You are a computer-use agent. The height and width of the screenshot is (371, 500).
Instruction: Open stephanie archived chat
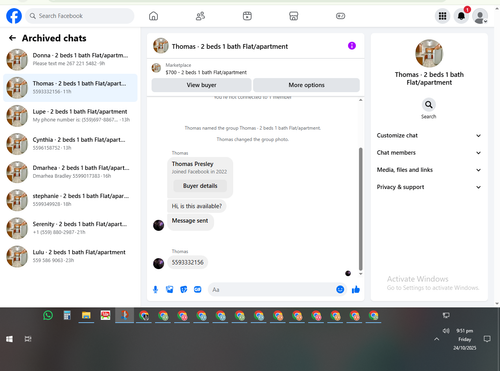coord(70,200)
